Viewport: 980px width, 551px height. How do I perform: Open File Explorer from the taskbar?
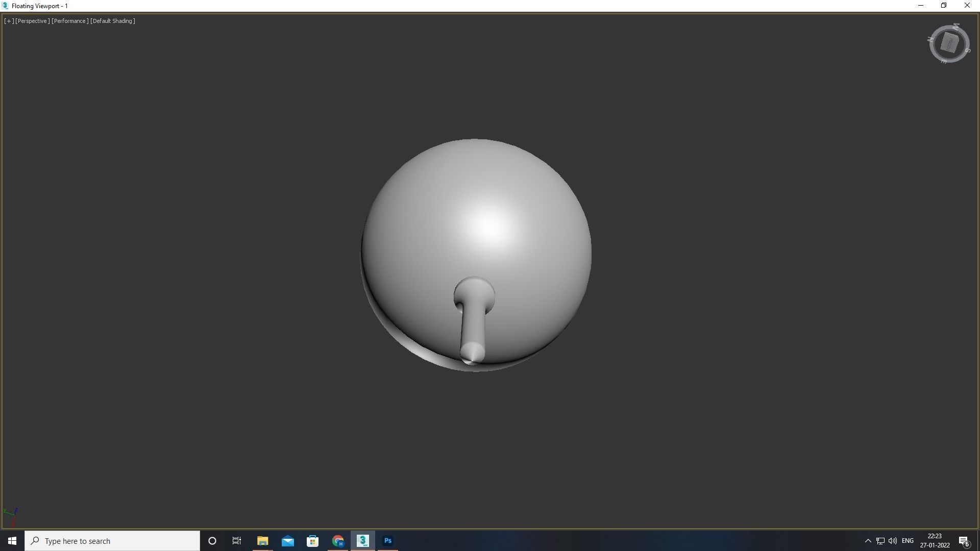point(262,541)
